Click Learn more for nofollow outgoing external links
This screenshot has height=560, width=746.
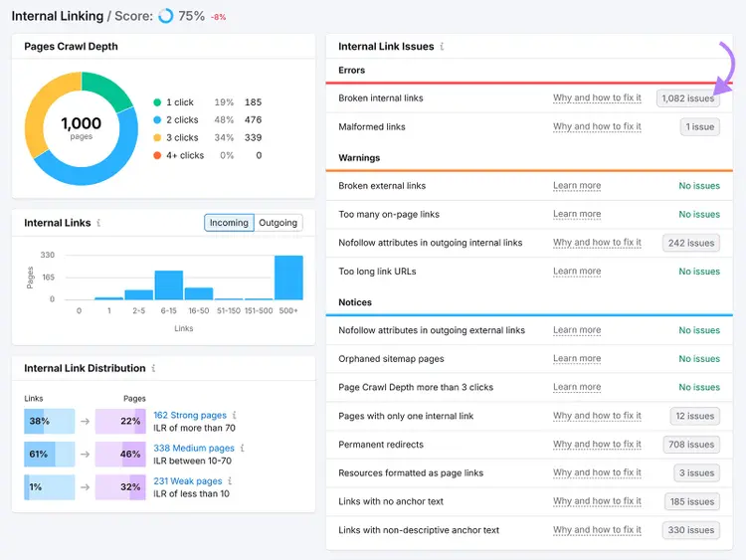[x=577, y=330]
